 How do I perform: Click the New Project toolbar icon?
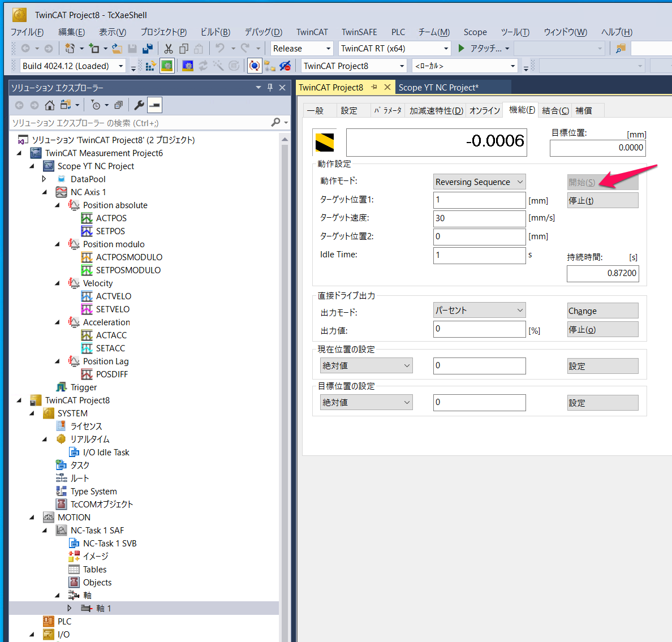coord(70,49)
